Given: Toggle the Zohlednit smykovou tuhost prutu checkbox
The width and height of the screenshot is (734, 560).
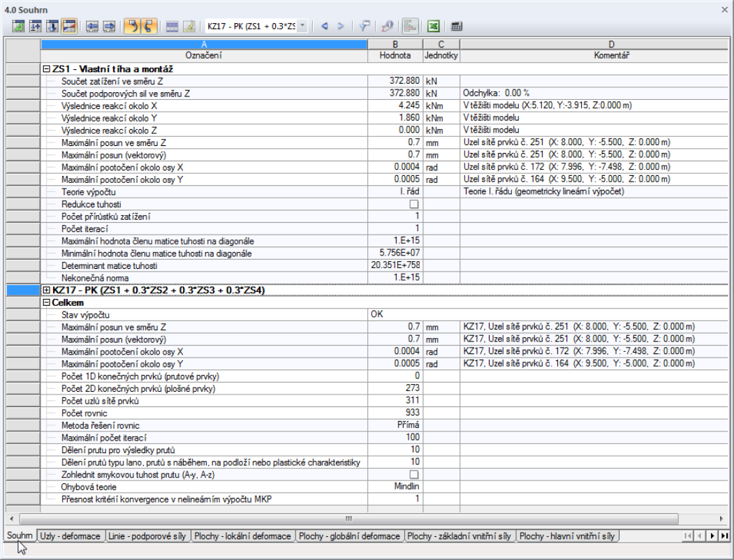Looking at the screenshot, I should (414, 474).
